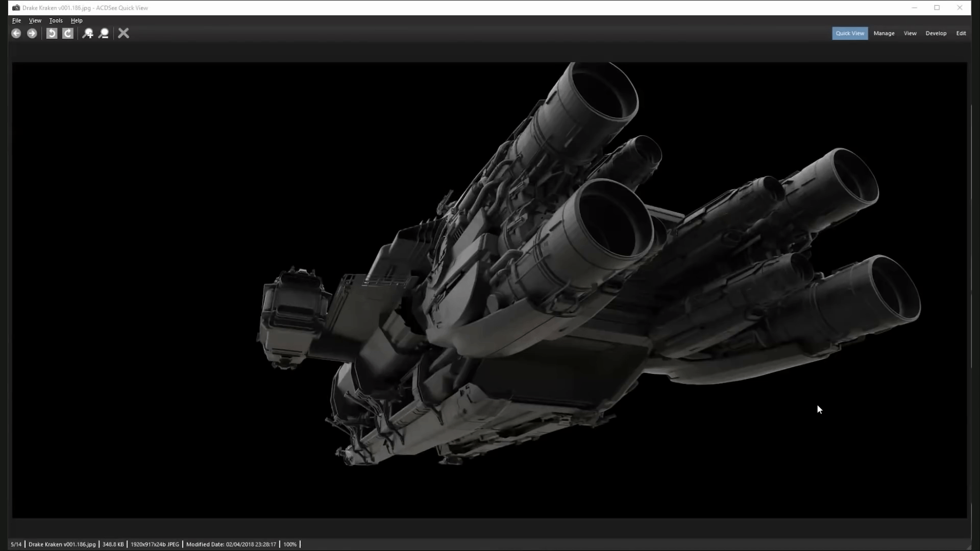Screen dimensions: 980x551
Task: Switch to Edit mode
Action: (961, 33)
